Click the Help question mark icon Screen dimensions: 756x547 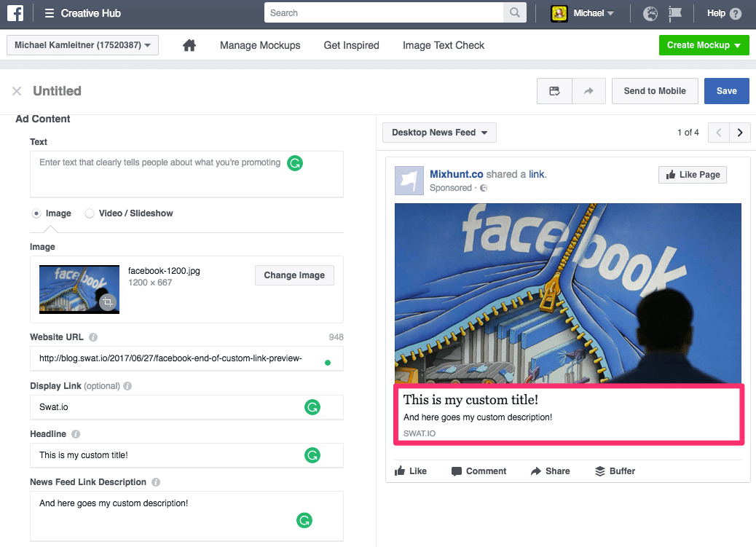pyautogui.click(x=736, y=14)
